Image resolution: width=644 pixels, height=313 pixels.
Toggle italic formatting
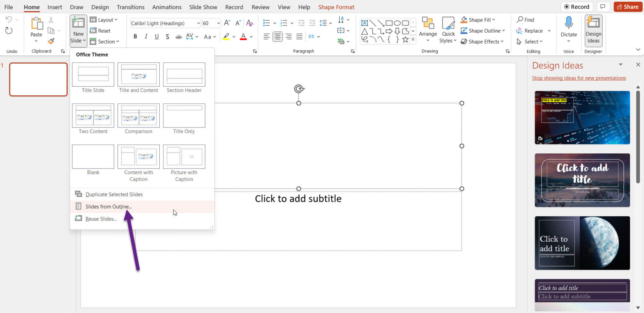[145, 36]
